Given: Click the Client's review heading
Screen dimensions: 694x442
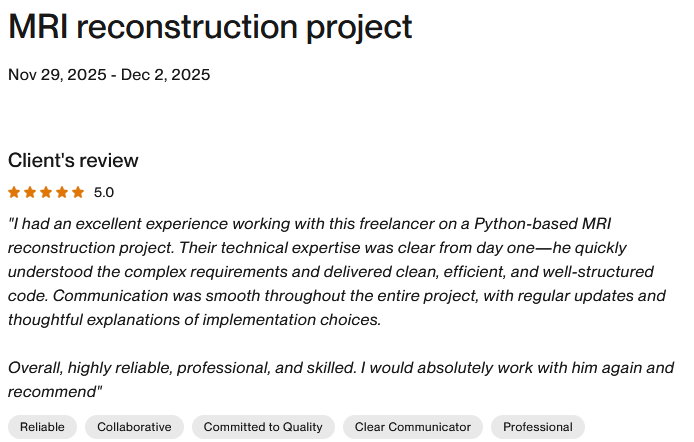Looking at the screenshot, I should pos(73,161).
